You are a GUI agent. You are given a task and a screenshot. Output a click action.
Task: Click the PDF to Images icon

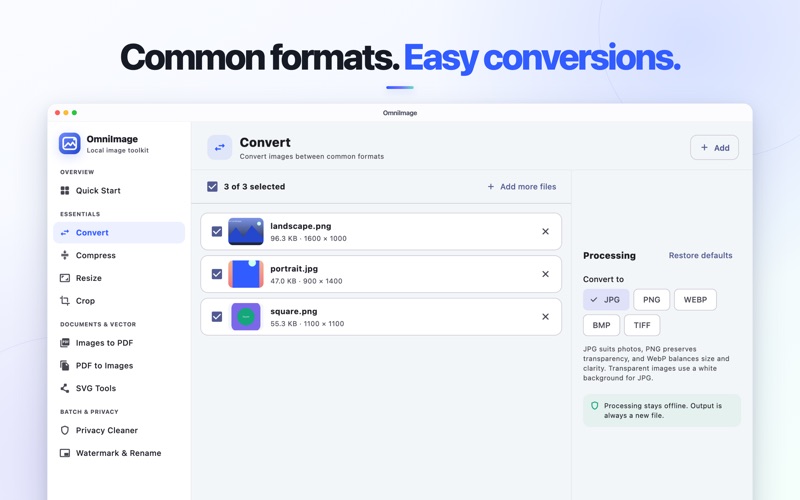pos(65,365)
